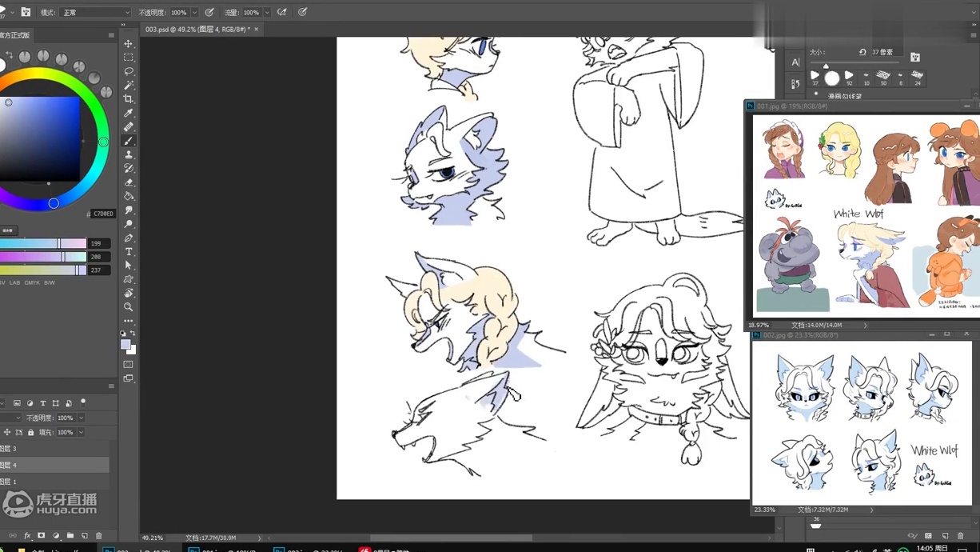
Task: Add a layer style with fx icon
Action: (27, 536)
